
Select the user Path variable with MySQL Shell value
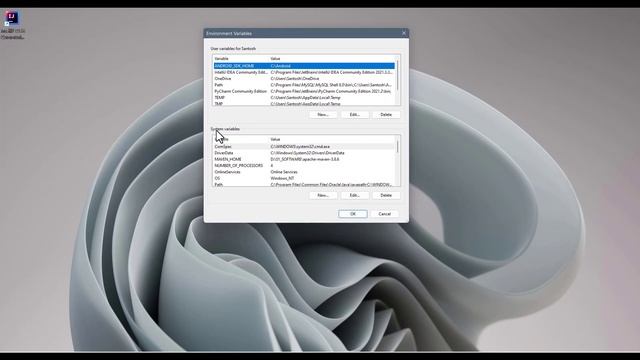(x=304, y=85)
